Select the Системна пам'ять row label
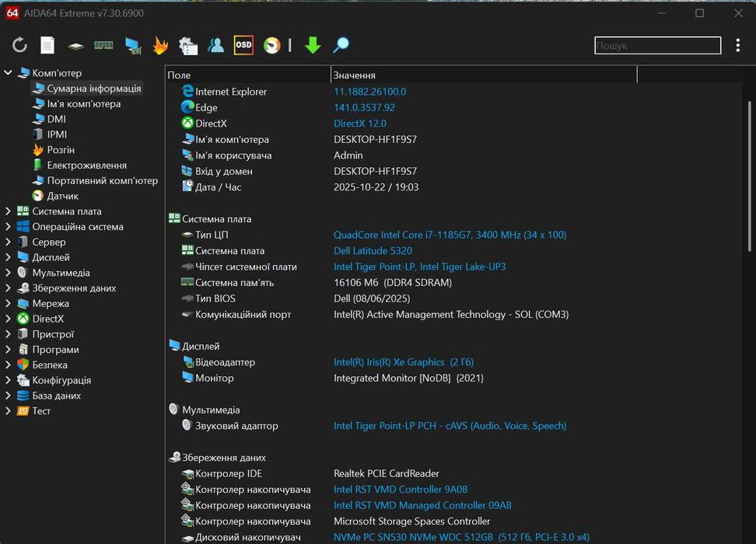The width and height of the screenshot is (756, 544). click(x=234, y=282)
